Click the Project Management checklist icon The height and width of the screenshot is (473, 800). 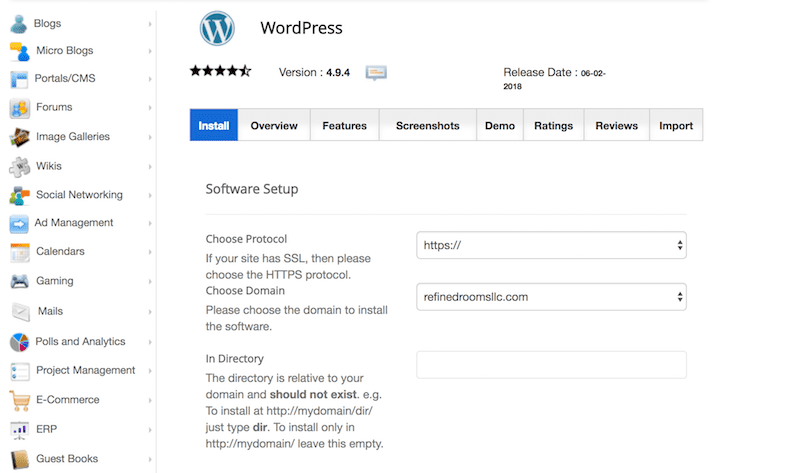coord(20,371)
